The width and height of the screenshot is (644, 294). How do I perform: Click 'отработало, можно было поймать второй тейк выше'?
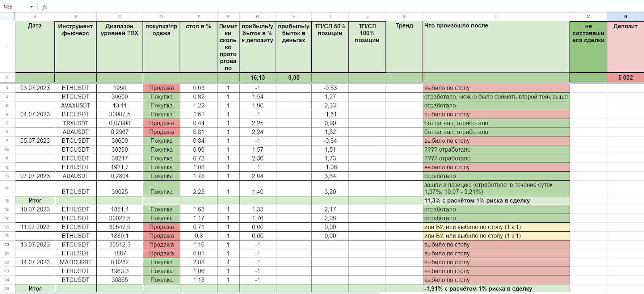tap(496, 97)
